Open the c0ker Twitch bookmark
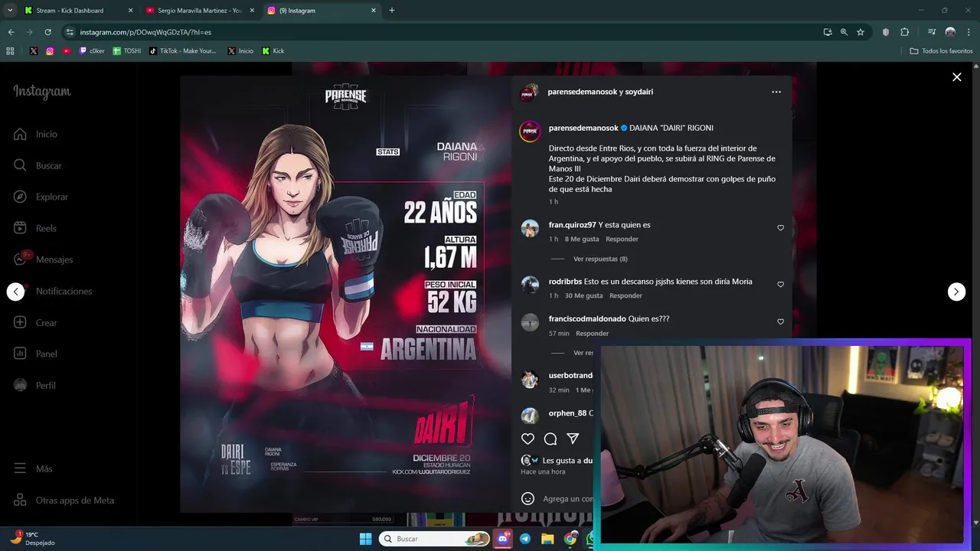980x551 pixels. coord(92,51)
